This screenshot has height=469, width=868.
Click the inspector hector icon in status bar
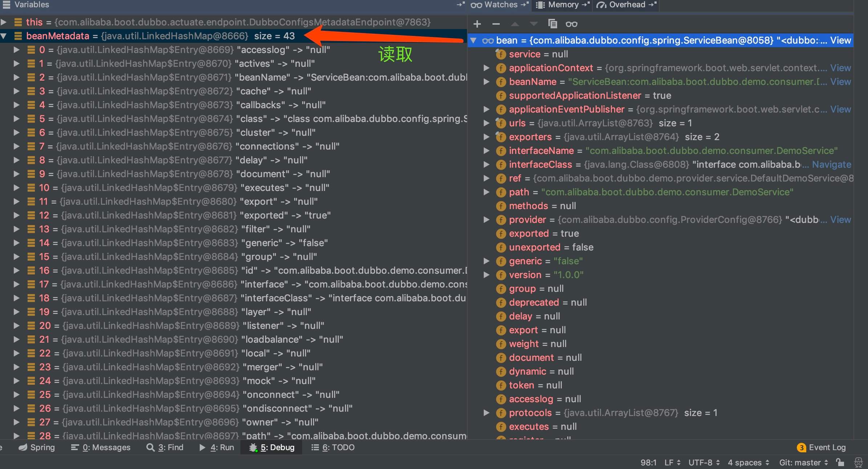[858, 462]
